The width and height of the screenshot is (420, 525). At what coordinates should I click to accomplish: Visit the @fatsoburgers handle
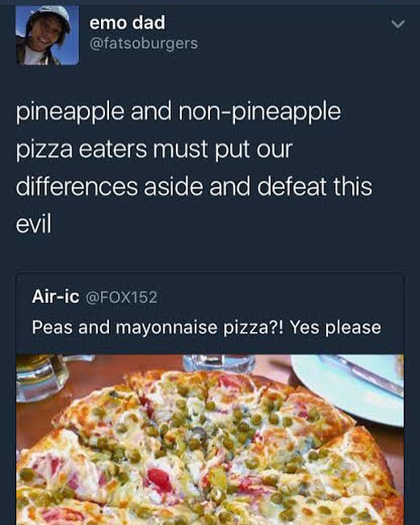click(144, 44)
